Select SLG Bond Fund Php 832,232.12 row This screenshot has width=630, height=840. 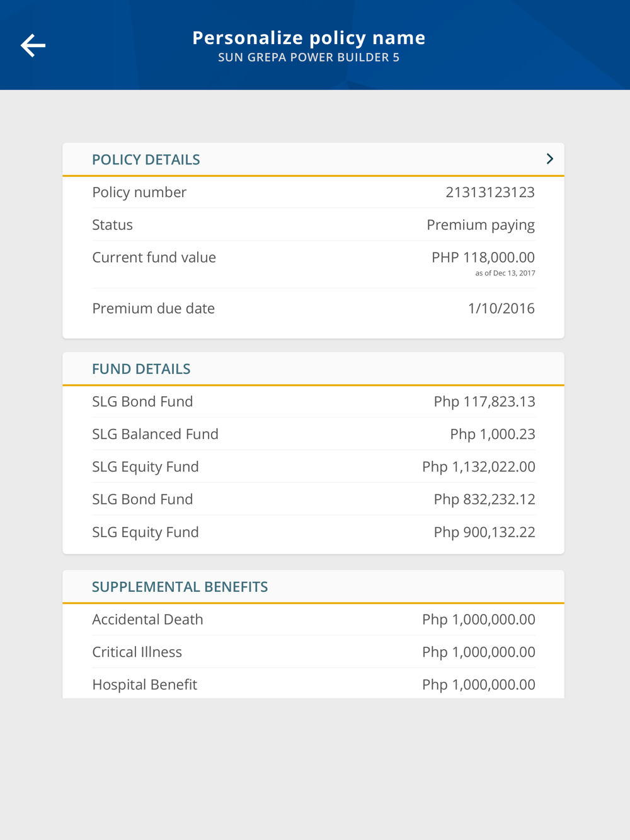[x=313, y=499]
